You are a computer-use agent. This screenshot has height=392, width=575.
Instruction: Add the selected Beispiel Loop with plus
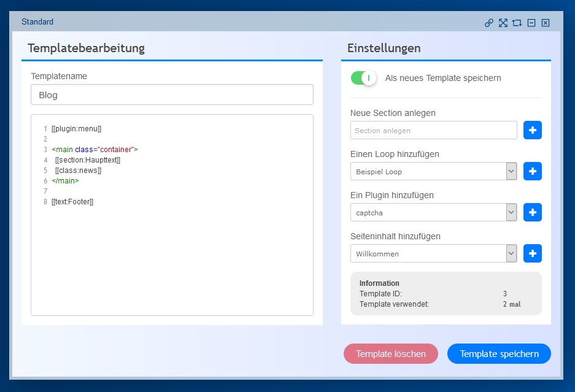pyautogui.click(x=532, y=171)
